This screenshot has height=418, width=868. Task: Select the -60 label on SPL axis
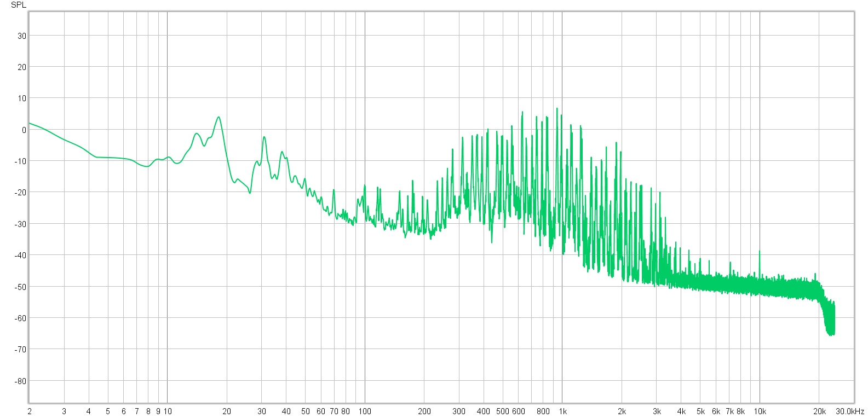click(21, 318)
